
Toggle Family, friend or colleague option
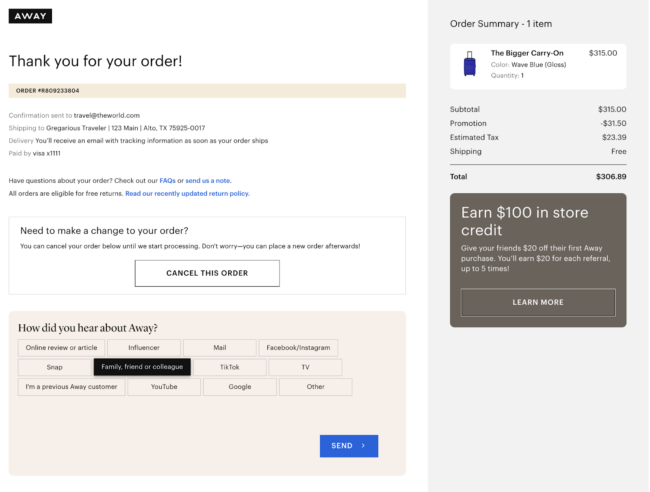[142, 367]
